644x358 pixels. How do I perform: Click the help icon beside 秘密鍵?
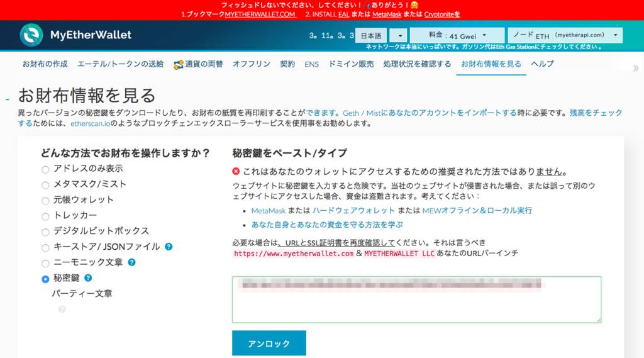(x=88, y=278)
